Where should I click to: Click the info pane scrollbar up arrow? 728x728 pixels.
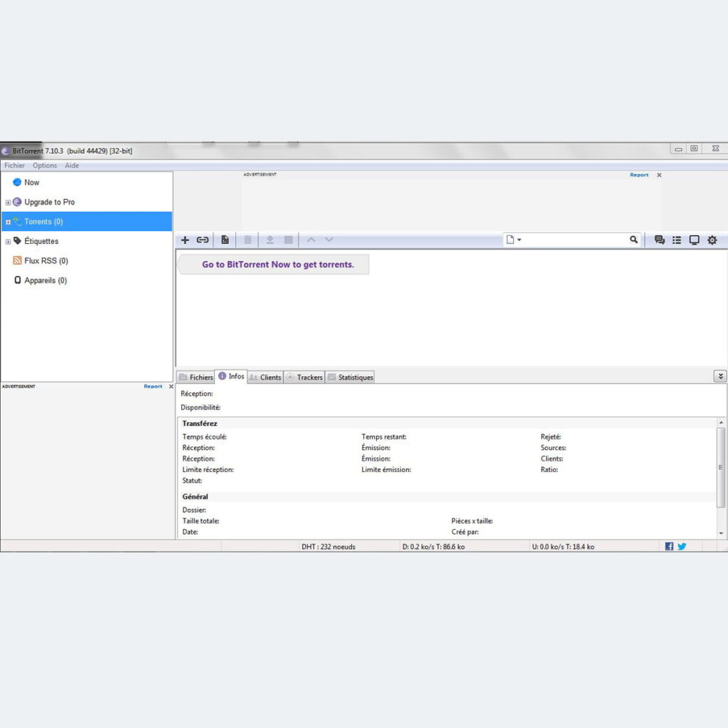(x=721, y=422)
